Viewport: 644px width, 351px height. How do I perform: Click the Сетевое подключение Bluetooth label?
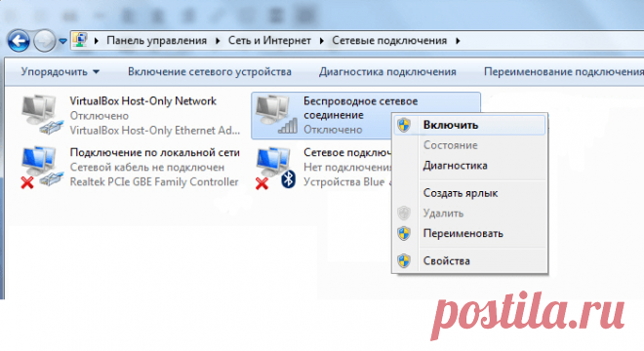(347, 153)
